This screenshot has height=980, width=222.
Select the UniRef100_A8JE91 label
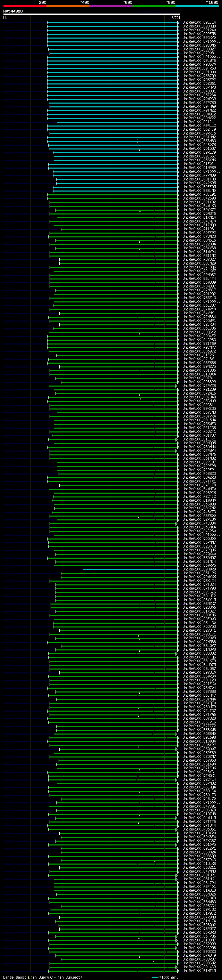pyautogui.click(x=199, y=194)
